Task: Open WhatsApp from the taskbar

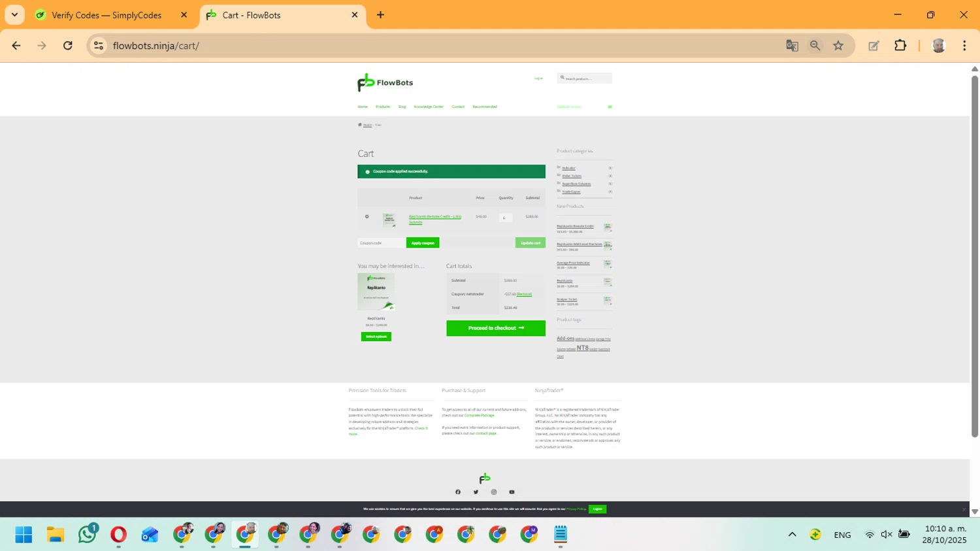Action: pos(87,534)
